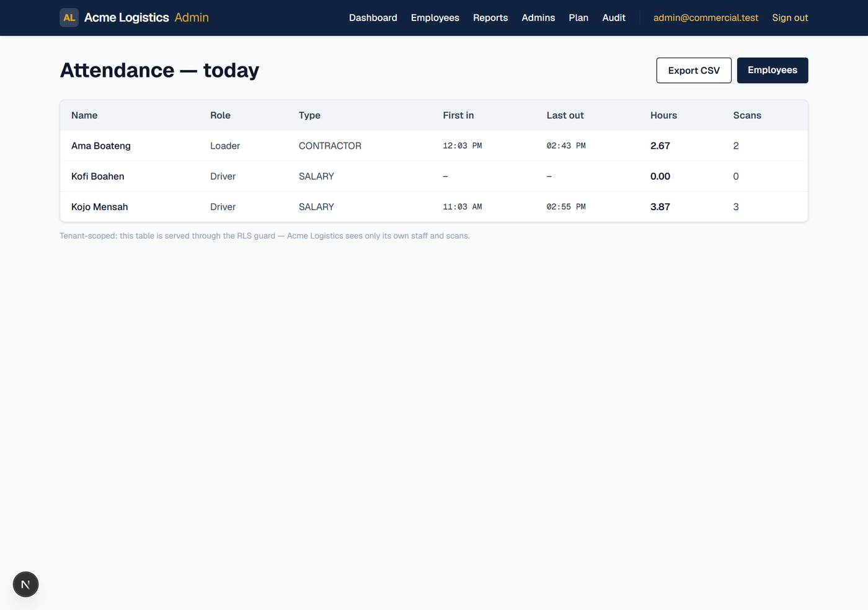Open the Plan nav item

click(x=578, y=18)
